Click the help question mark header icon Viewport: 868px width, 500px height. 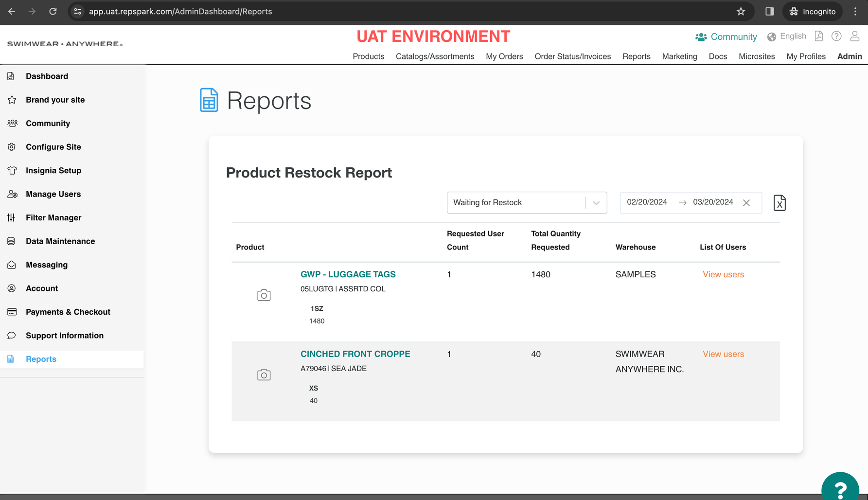click(x=836, y=36)
